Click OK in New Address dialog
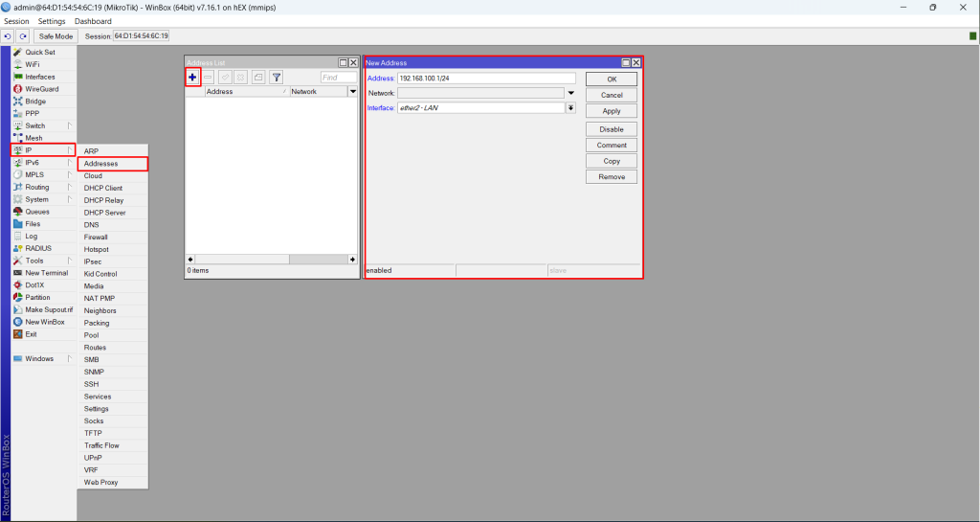 click(x=612, y=79)
